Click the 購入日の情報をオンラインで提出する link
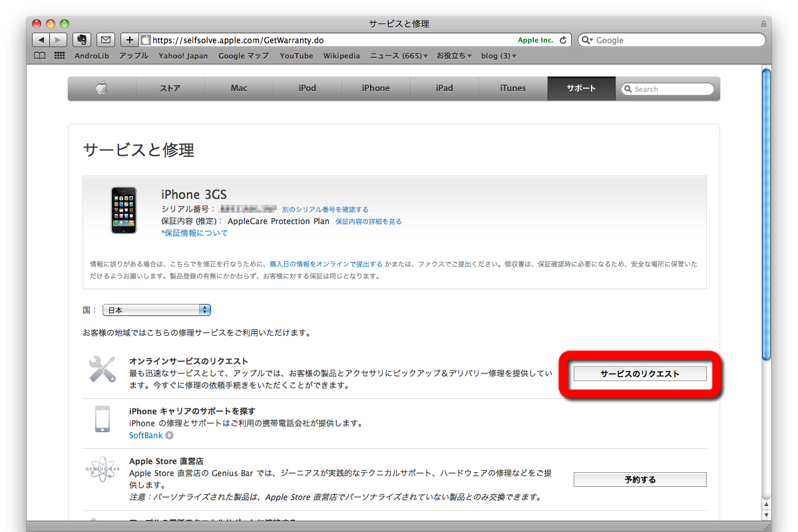 (x=325, y=264)
